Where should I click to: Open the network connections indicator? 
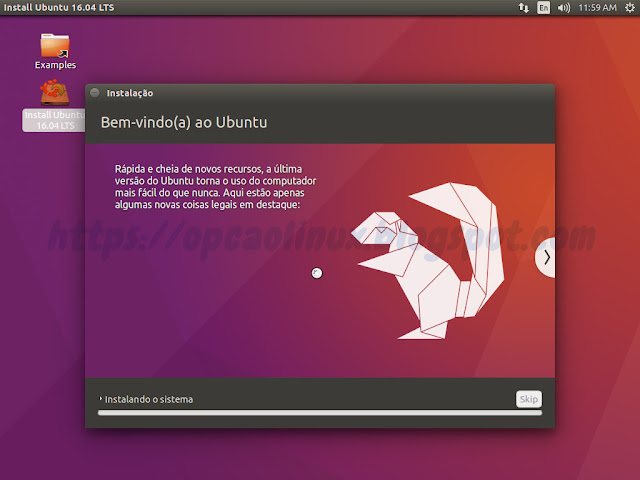click(523, 8)
